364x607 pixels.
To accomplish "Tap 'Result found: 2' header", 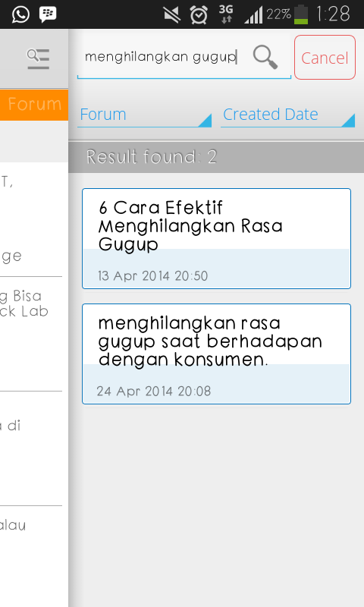I will pyautogui.click(x=151, y=157).
